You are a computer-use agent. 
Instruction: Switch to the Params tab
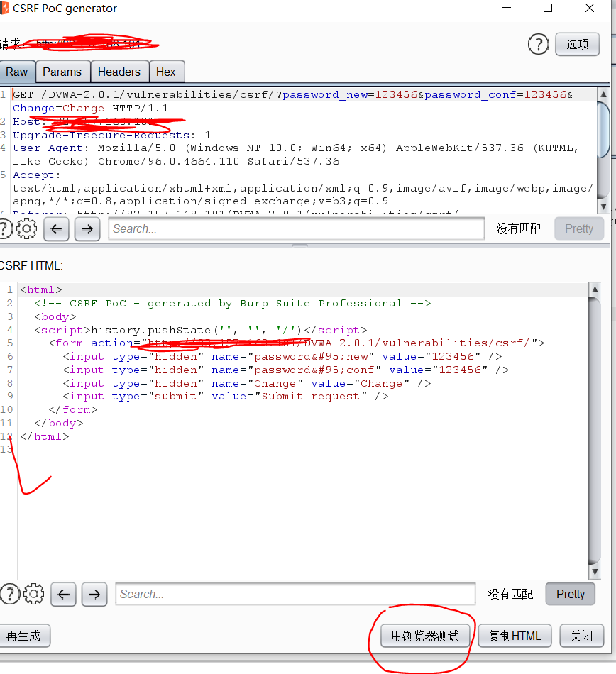click(x=62, y=72)
